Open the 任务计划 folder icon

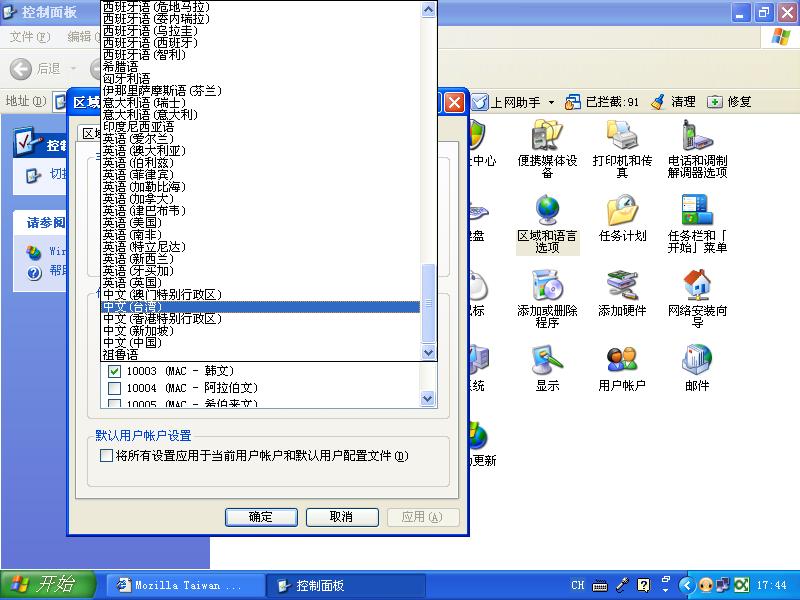pos(622,211)
